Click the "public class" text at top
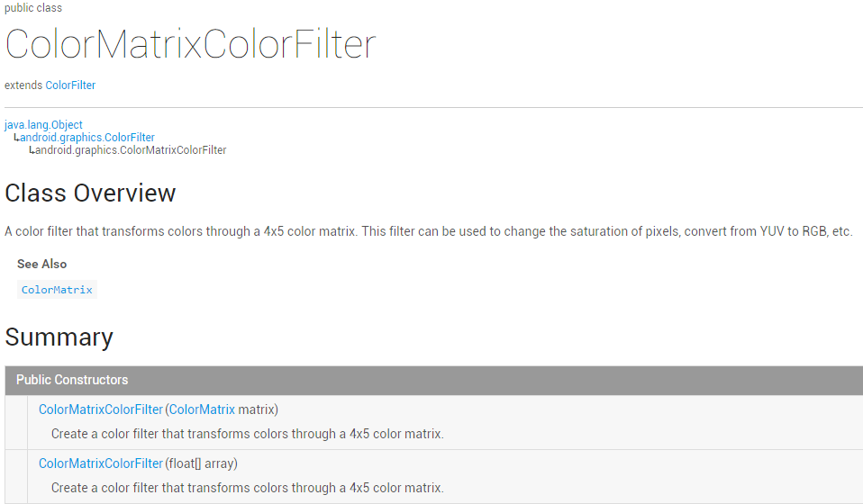This screenshot has width=863, height=504. 33,8
